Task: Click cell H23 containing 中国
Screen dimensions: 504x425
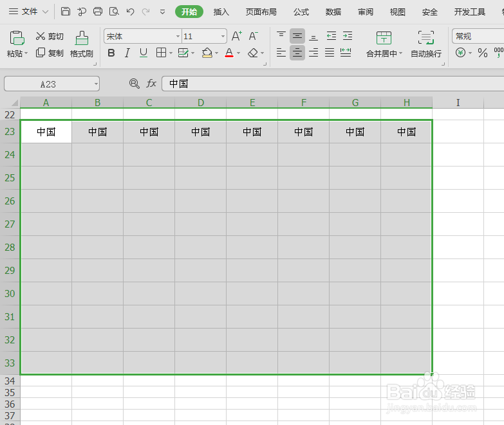Action: 406,132
